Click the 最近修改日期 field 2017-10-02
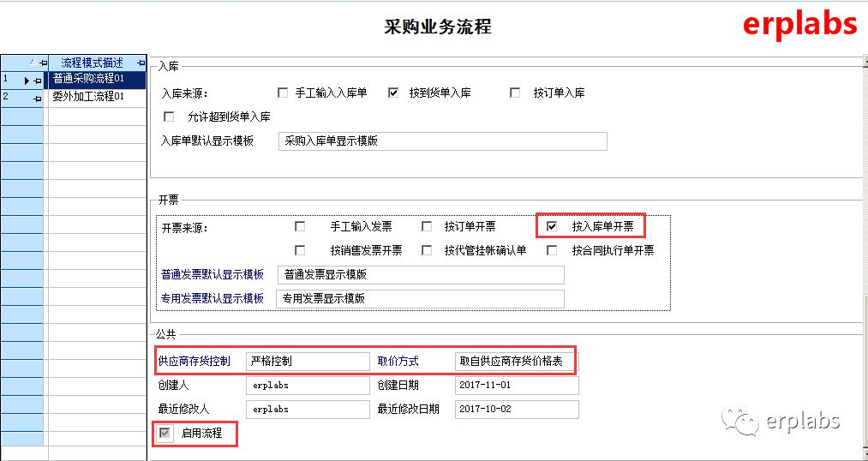The image size is (868, 461). 517,410
